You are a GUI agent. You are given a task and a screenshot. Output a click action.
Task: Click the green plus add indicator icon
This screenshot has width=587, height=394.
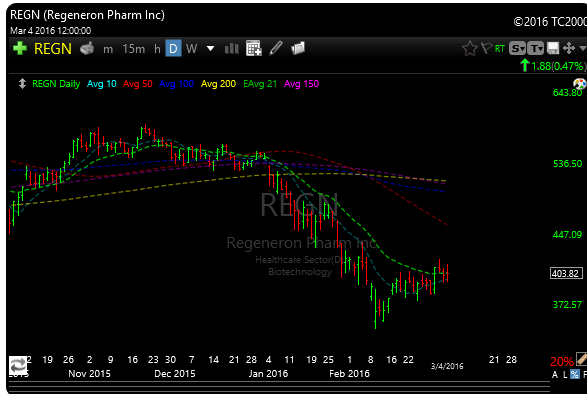click(19, 48)
